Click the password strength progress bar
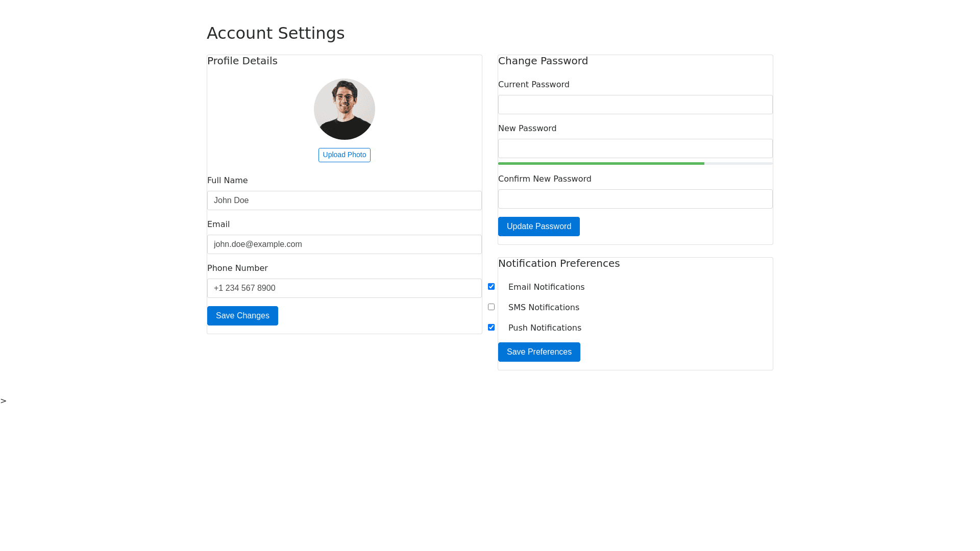The image size is (980, 551). (635, 163)
